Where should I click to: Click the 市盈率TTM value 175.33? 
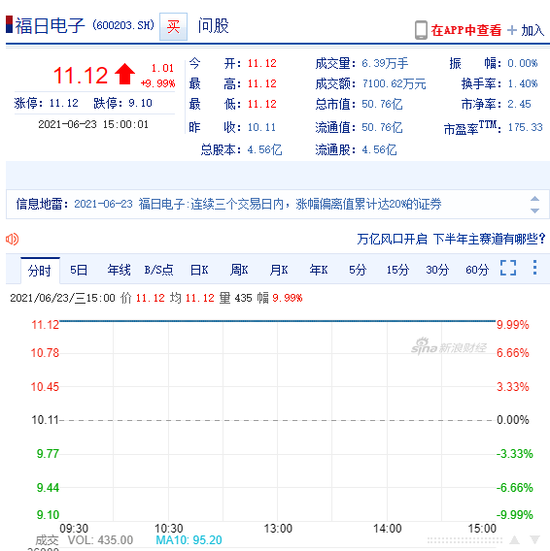click(525, 127)
